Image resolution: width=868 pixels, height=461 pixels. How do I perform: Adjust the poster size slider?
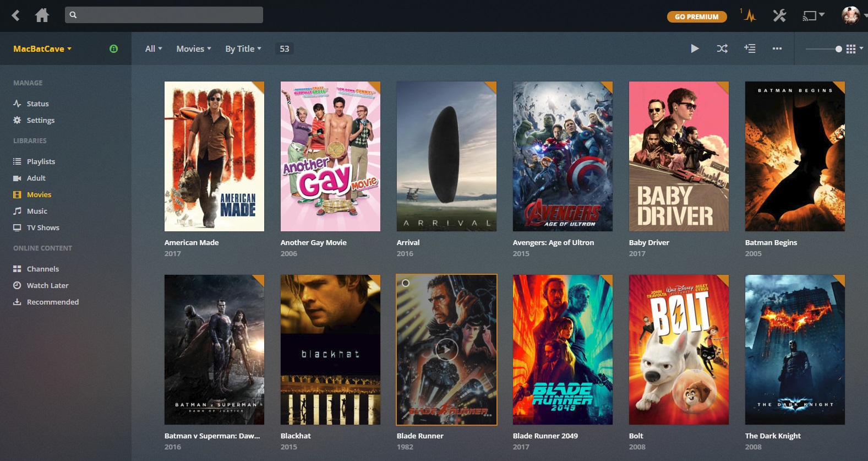click(x=824, y=49)
